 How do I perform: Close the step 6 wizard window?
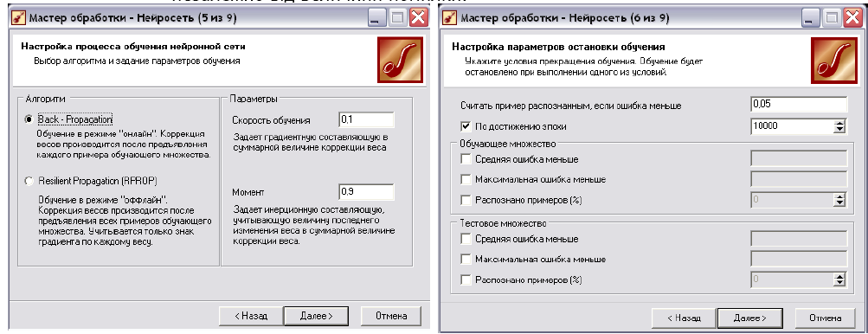coord(853,18)
